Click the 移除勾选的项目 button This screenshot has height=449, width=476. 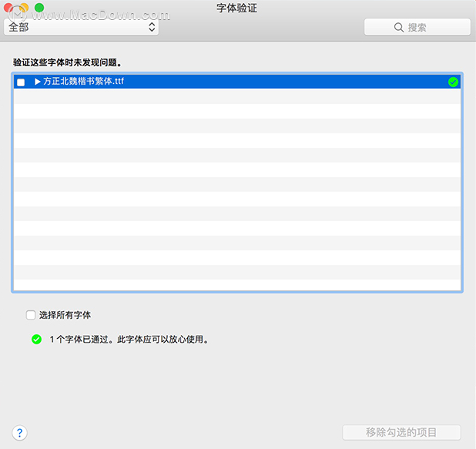(401, 432)
